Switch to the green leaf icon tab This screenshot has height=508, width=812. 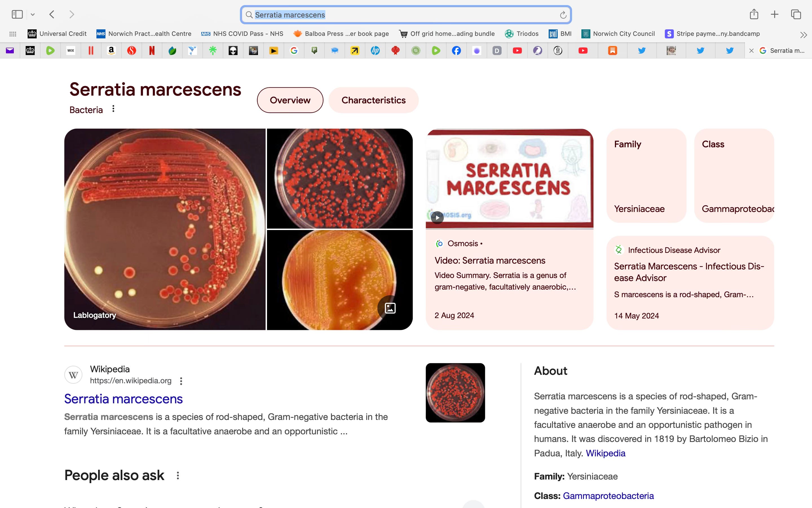(x=172, y=51)
